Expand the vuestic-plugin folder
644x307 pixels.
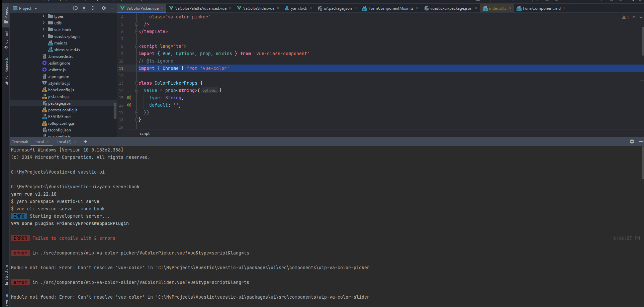[x=43, y=36]
